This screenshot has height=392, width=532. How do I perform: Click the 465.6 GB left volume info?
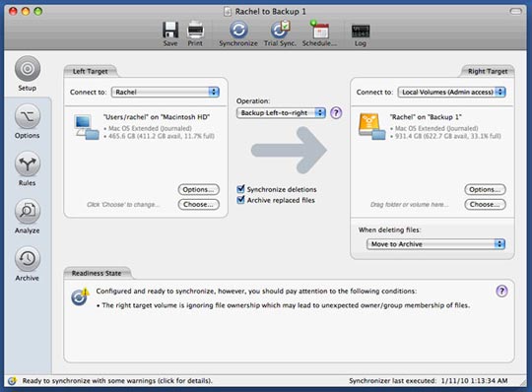160,136
